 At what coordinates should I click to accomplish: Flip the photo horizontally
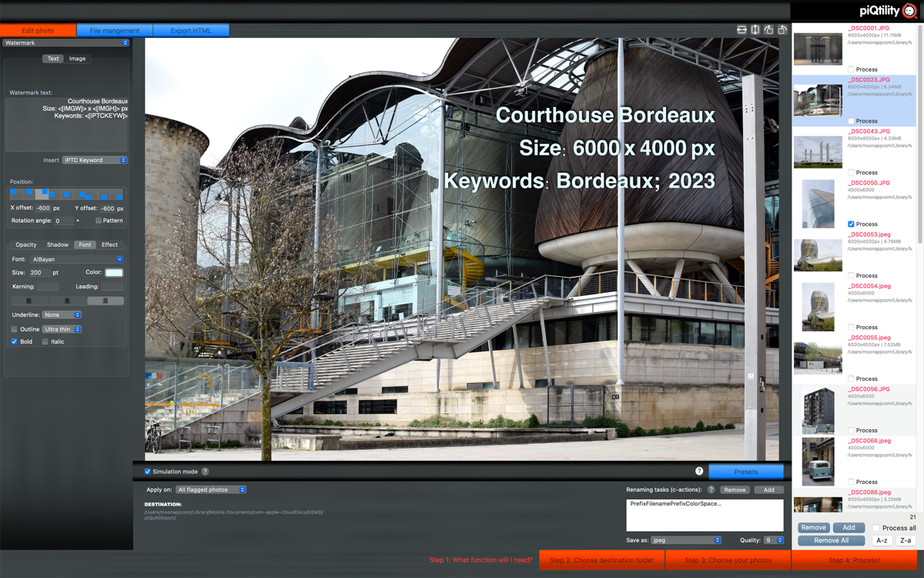click(x=742, y=29)
